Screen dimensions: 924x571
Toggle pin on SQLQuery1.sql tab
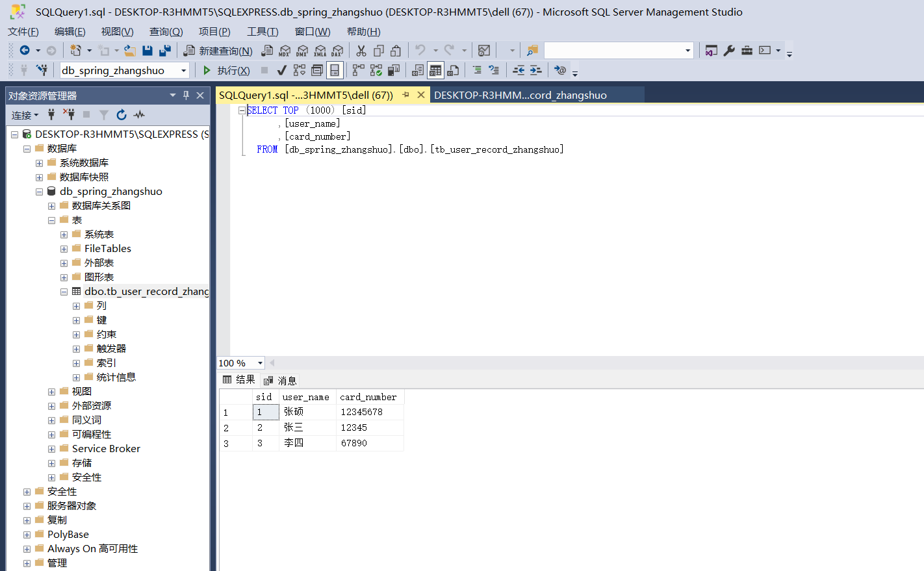(406, 95)
